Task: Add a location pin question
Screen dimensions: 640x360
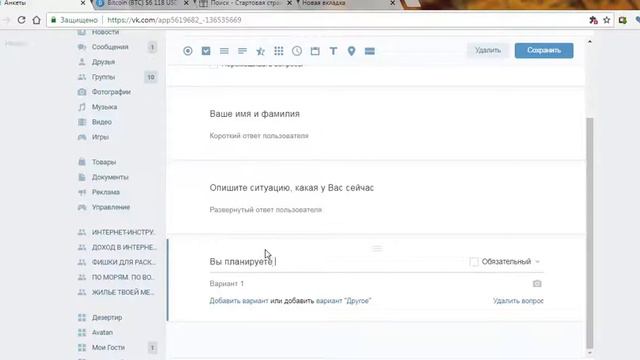Action: click(x=351, y=51)
